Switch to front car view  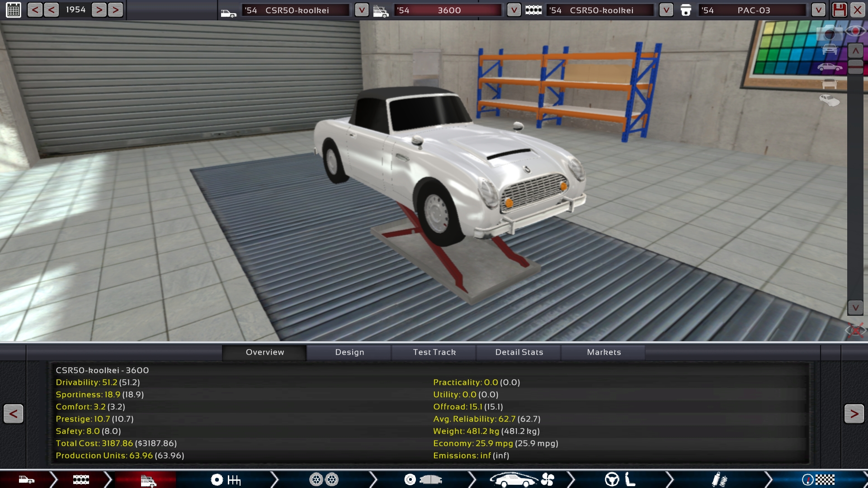(829, 50)
